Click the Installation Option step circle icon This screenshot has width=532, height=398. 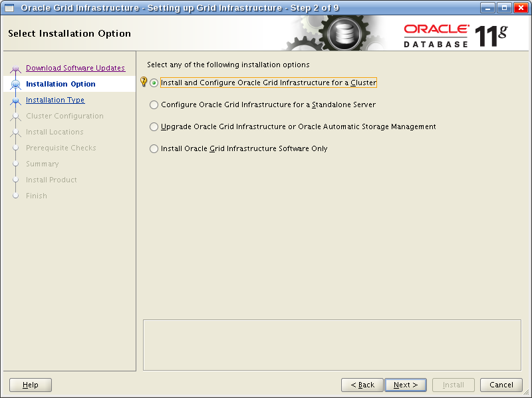15,84
